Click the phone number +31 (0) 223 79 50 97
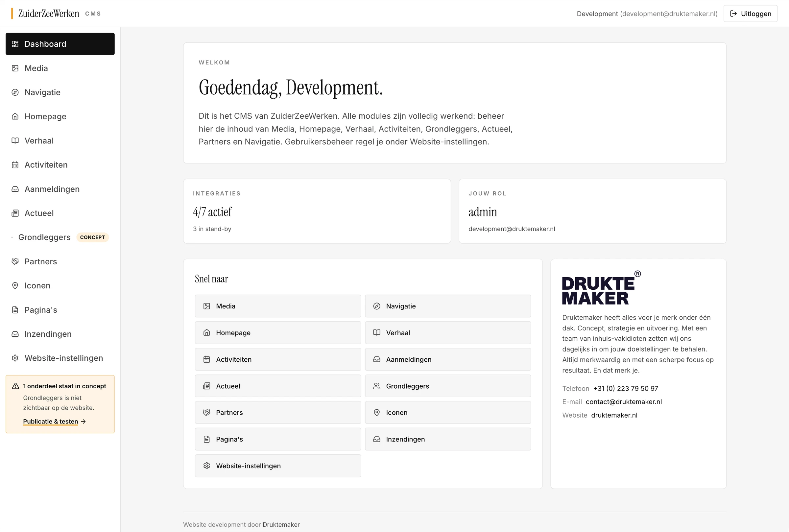The width and height of the screenshot is (789, 532). [x=626, y=388]
